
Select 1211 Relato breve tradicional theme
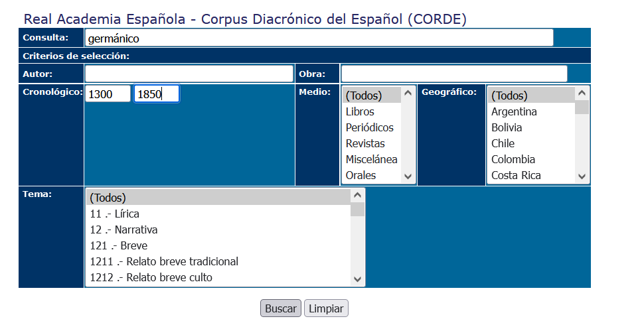tap(164, 261)
